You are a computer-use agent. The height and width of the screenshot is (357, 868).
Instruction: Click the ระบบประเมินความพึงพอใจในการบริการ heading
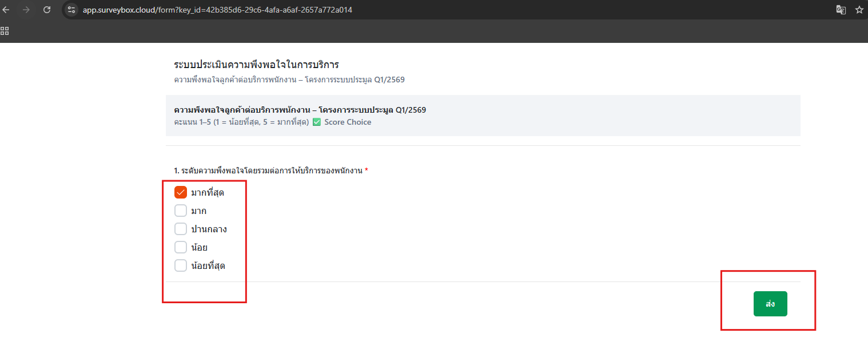[260, 65]
